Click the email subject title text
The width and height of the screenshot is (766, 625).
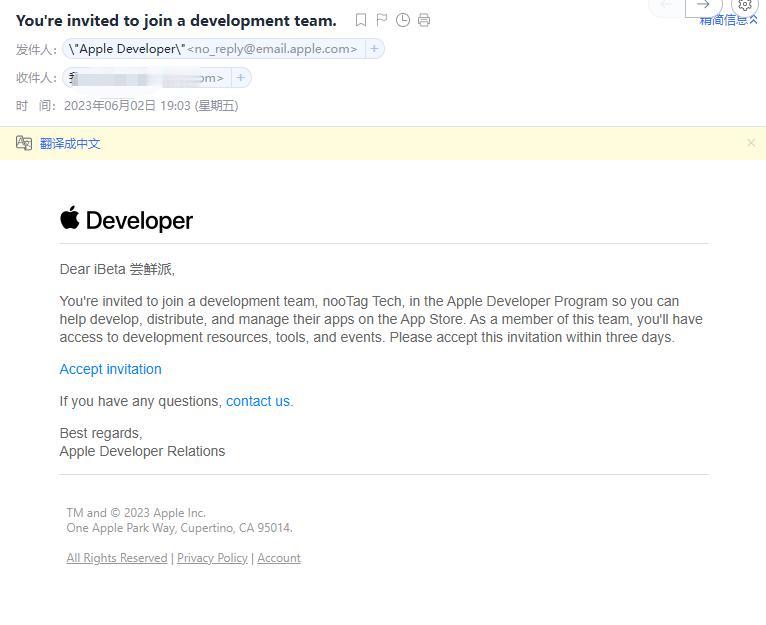[x=176, y=21]
